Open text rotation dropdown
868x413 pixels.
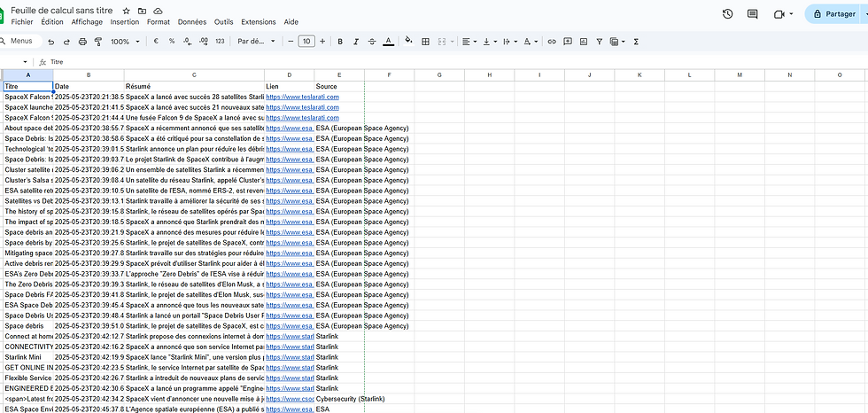(x=531, y=42)
